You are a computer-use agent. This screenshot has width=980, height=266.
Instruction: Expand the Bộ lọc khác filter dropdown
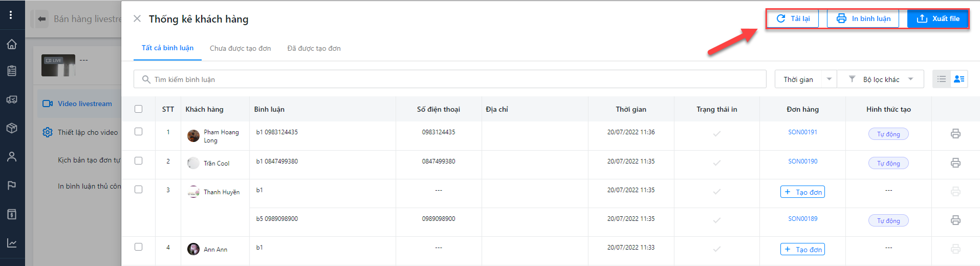[x=881, y=79]
